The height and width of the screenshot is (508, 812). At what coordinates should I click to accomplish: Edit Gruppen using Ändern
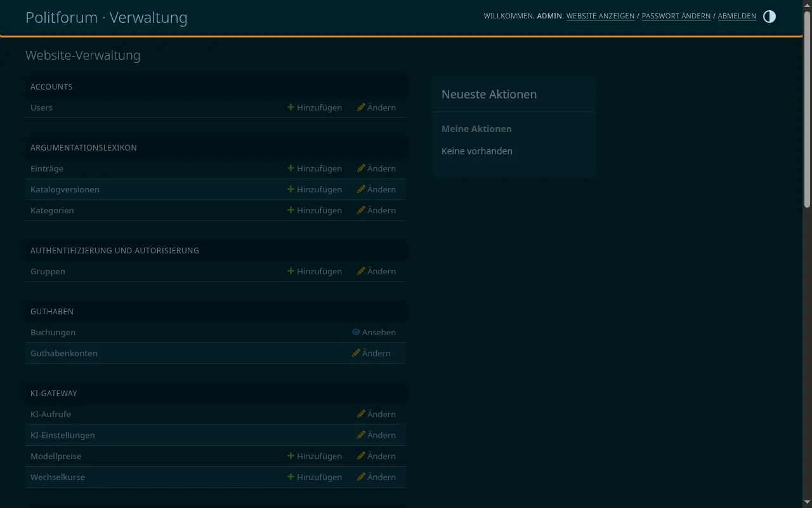(376, 271)
